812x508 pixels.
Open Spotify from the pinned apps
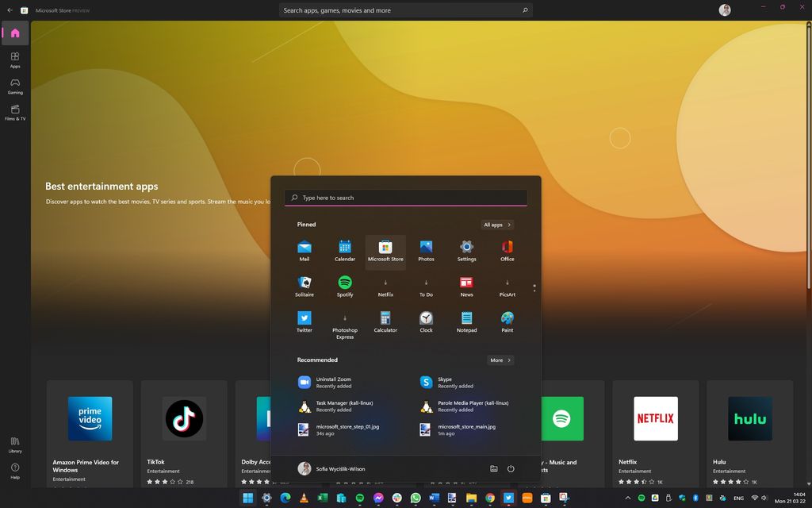point(344,283)
